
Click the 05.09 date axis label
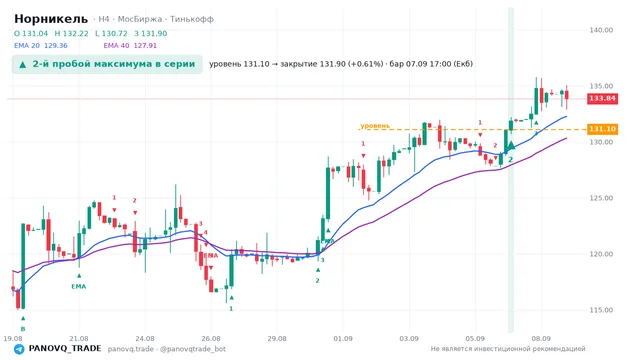[x=475, y=338]
